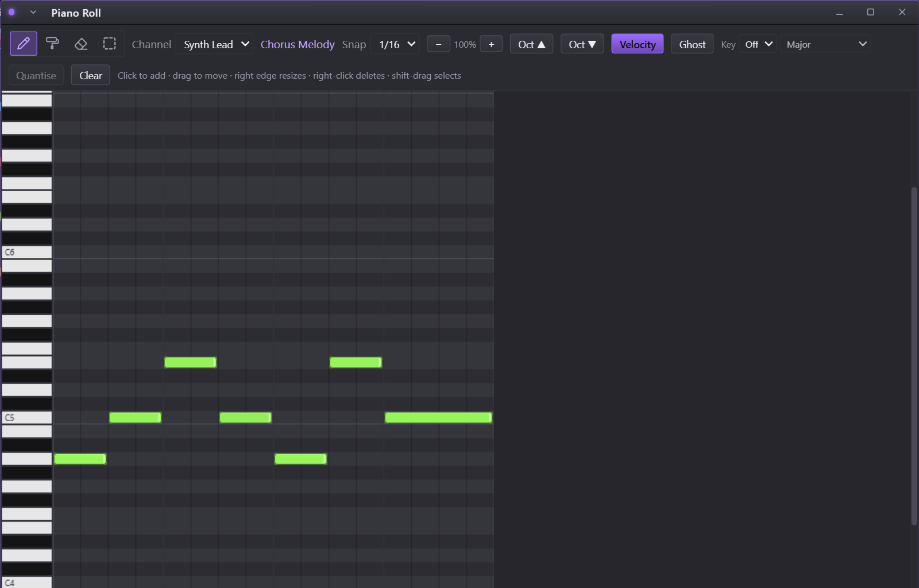
Task: Click the C6 piano key
Action: point(26,252)
